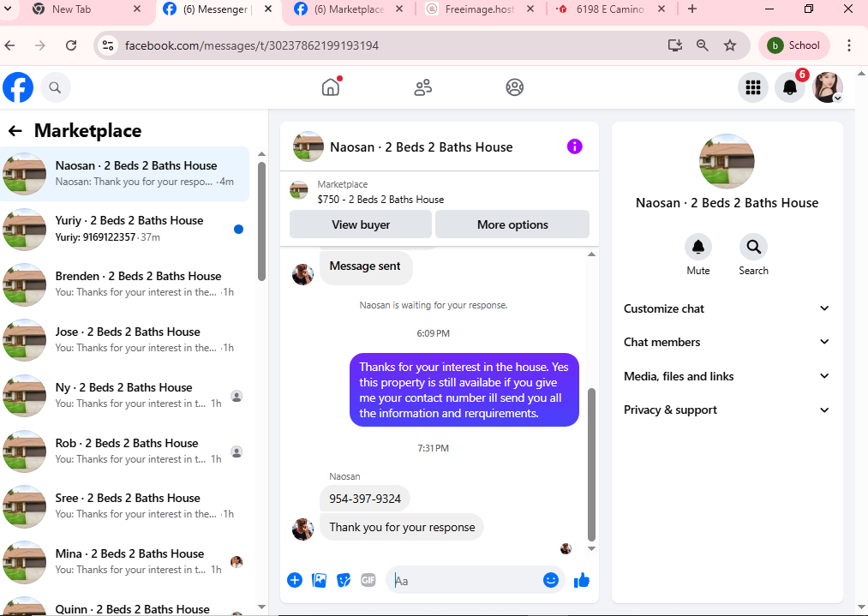The height and width of the screenshot is (616, 868).
Task: Expand Privacy & support section
Action: pos(727,410)
